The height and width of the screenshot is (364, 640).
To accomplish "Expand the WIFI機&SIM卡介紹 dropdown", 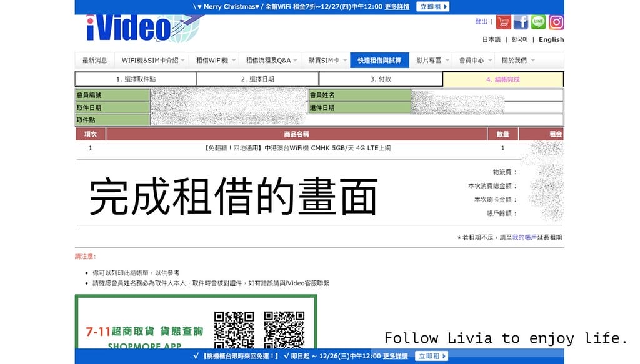I will click(x=153, y=61).
